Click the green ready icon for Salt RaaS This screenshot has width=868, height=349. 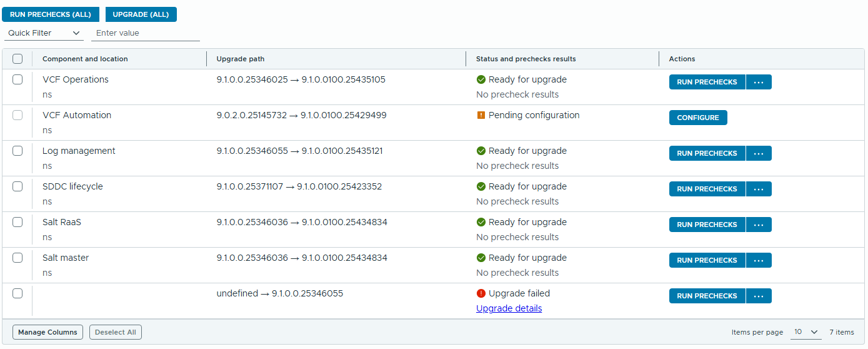[481, 222]
